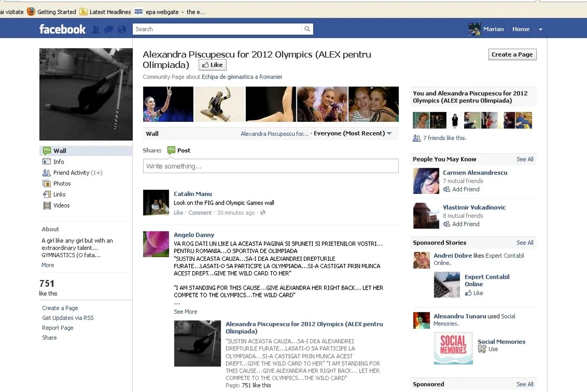
Task: Click the Facebook logo
Action: click(63, 29)
